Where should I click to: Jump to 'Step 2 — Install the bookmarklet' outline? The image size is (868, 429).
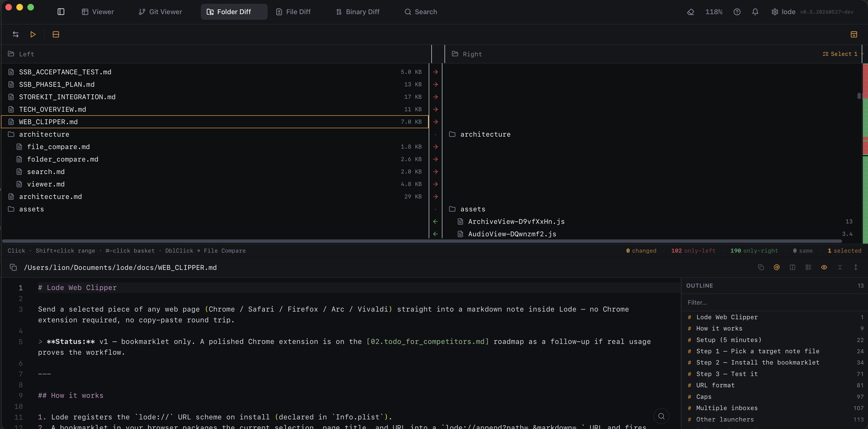[774, 363]
